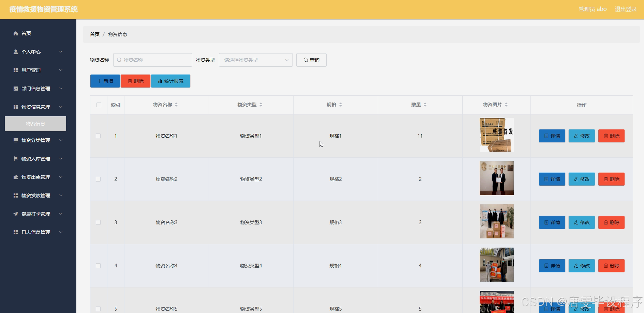Viewport: 644px width, 313px height.
Task: Click the sort arrows in 数量 column header
Action: point(425,105)
